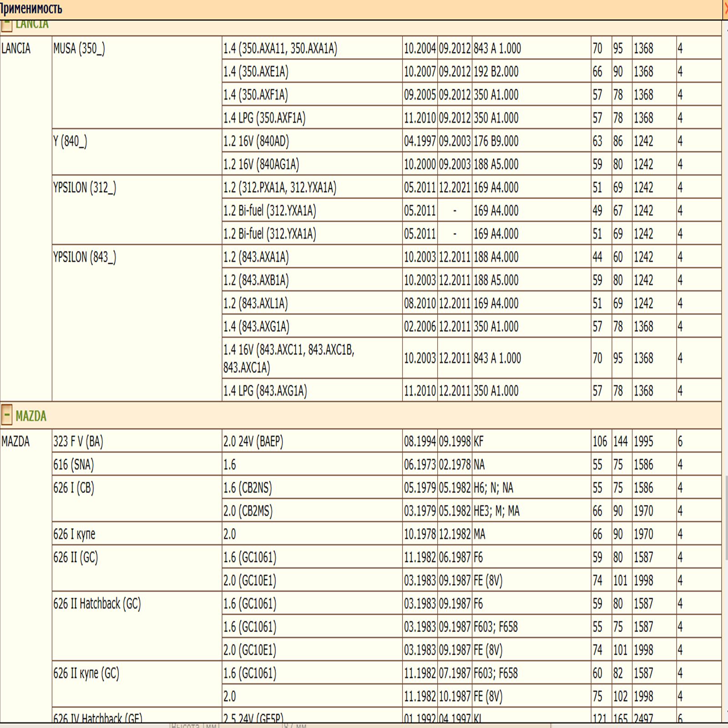Select the 626 I (CB) model cell
The image size is (728, 728).
74,488
